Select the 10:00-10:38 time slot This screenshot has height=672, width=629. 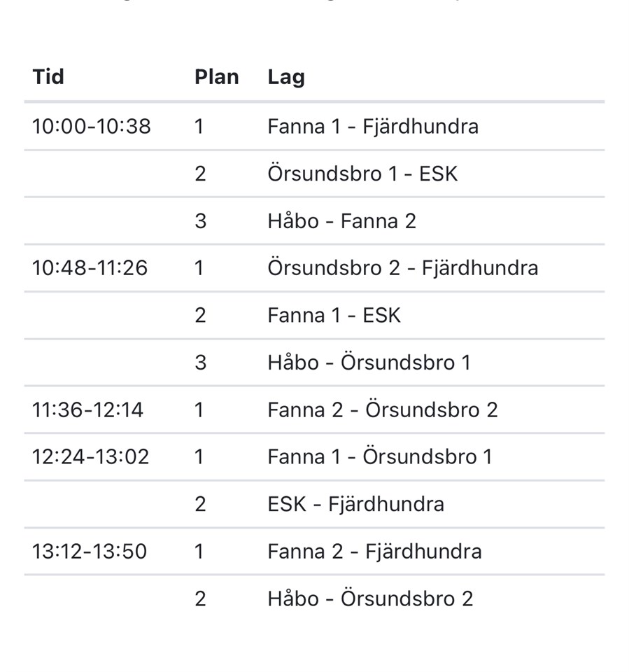(x=92, y=127)
